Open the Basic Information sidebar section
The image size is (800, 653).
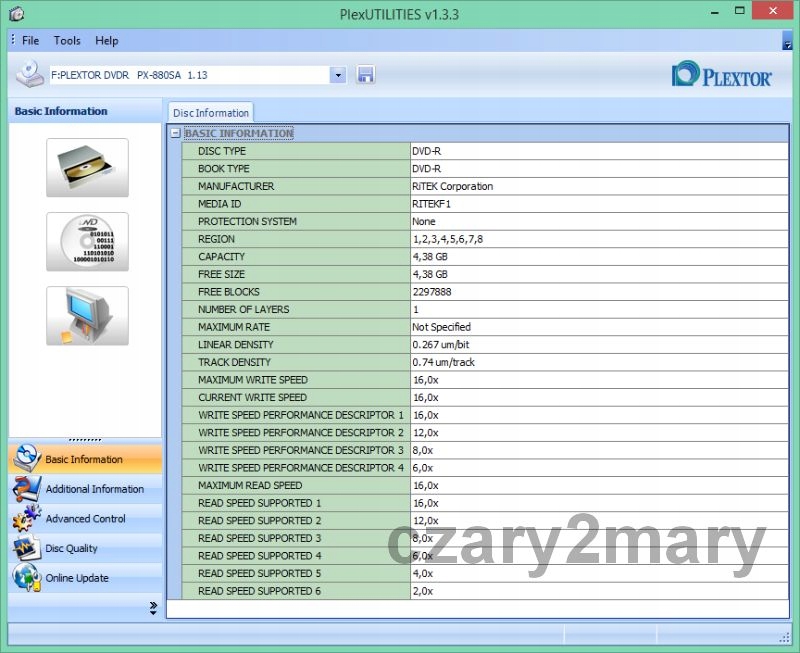(85, 459)
